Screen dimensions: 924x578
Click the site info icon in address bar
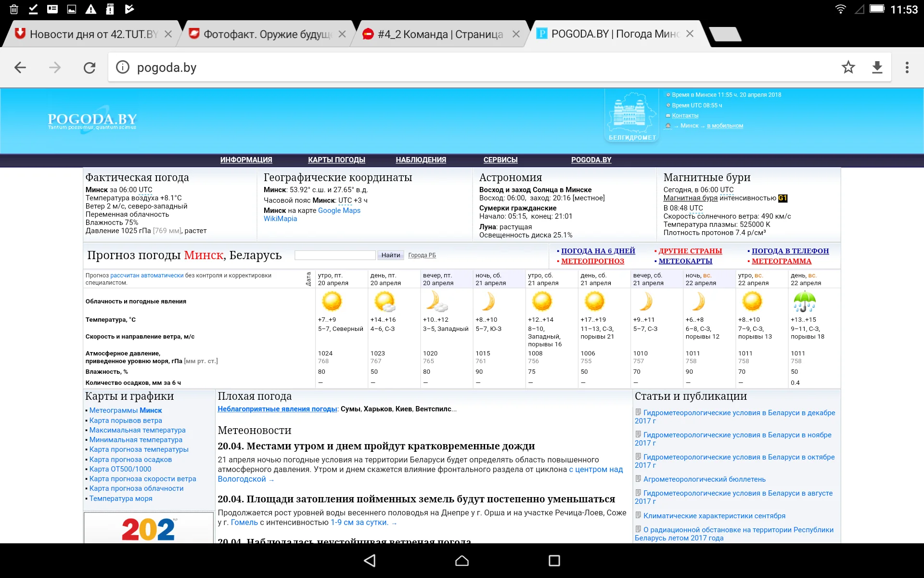[x=123, y=67]
